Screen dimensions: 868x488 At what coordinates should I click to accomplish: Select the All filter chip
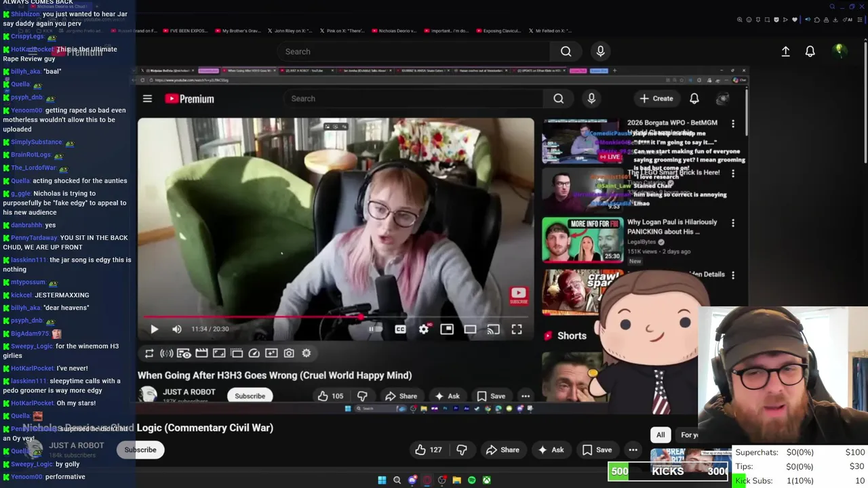tap(660, 435)
